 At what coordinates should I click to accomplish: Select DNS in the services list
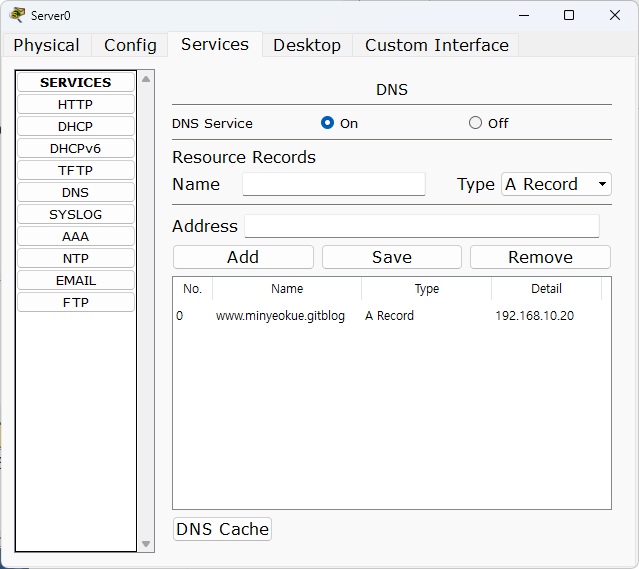76,192
